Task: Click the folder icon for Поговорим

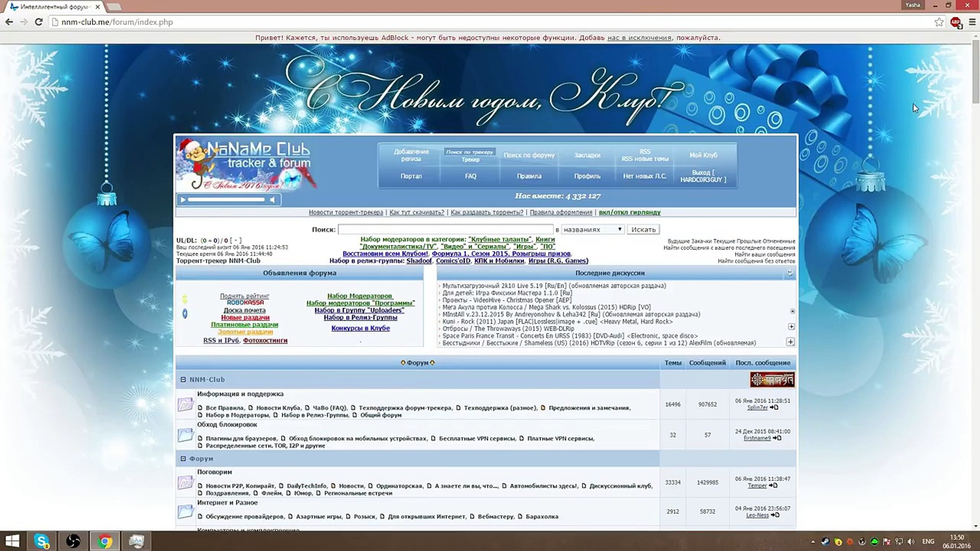Action: pyautogui.click(x=185, y=482)
